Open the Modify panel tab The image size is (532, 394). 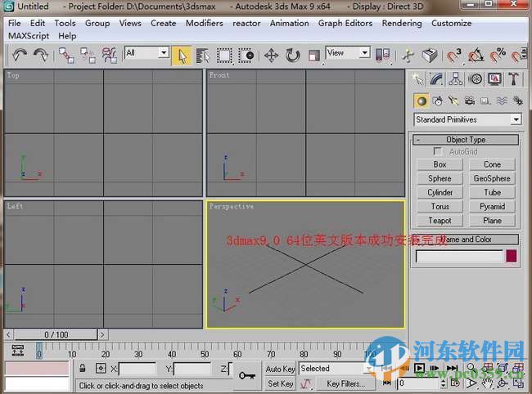[436, 79]
